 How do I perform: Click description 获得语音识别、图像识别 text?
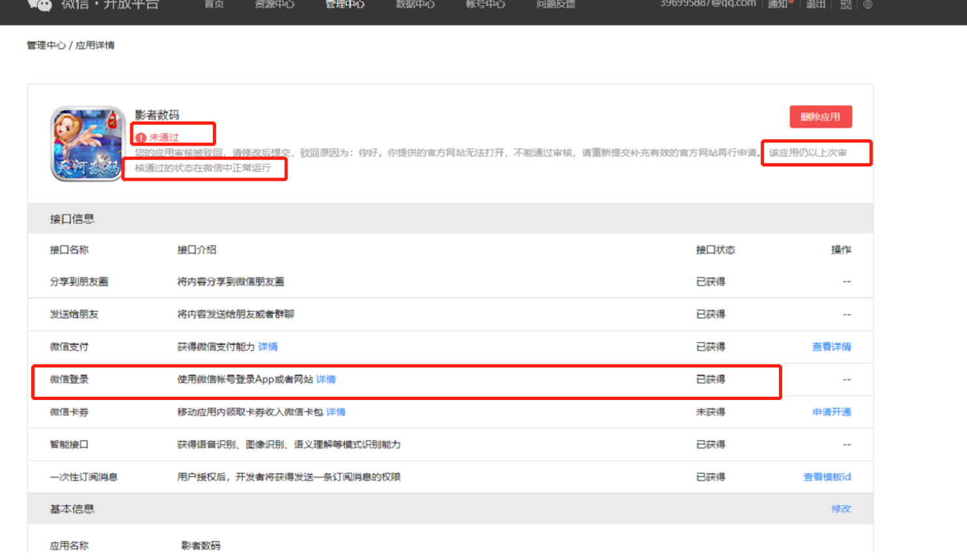289,444
